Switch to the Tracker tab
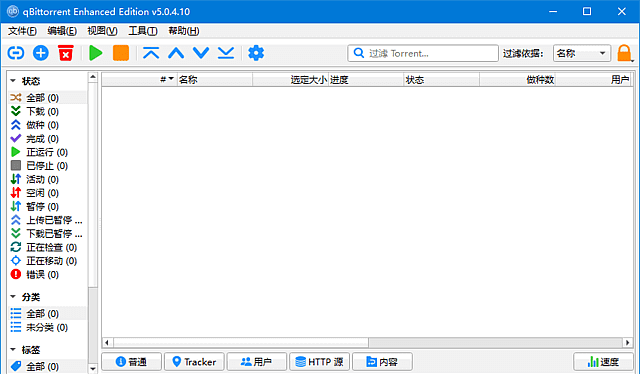This screenshot has height=374, width=640. (x=194, y=362)
